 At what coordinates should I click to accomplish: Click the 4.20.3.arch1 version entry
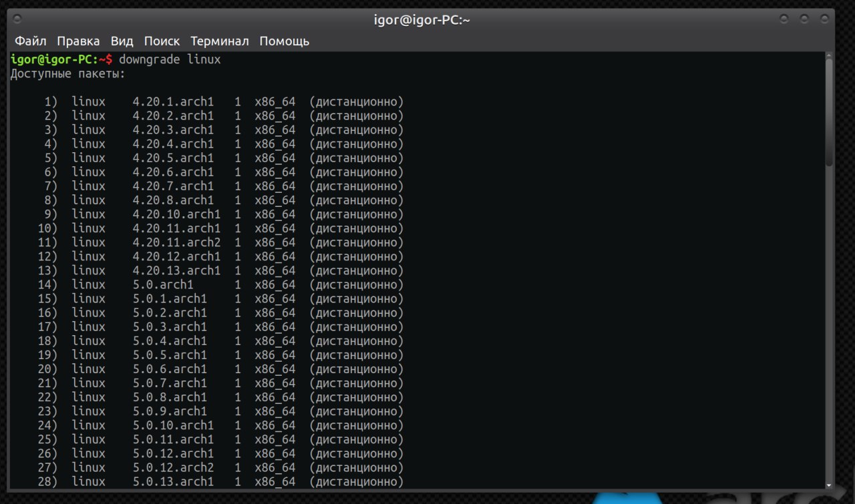coord(173,130)
